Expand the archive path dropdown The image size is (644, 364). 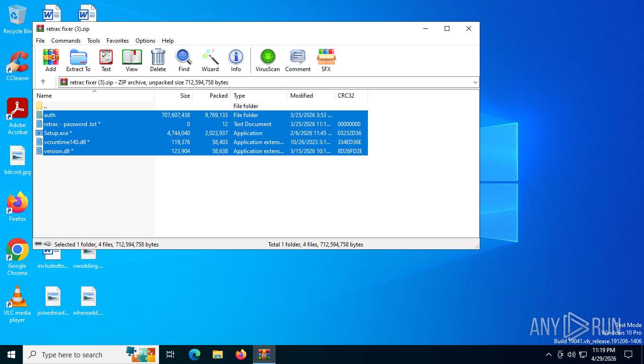[x=475, y=82]
